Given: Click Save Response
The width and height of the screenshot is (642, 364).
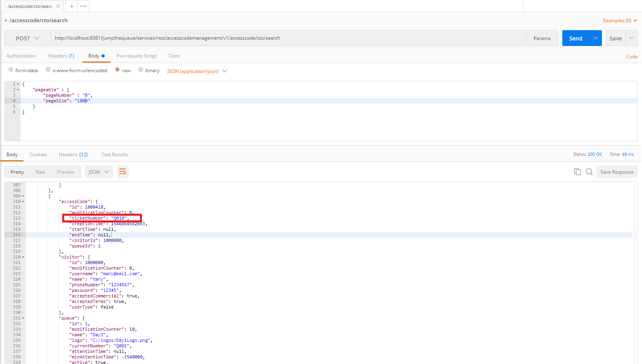Looking at the screenshot, I should (617, 171).
